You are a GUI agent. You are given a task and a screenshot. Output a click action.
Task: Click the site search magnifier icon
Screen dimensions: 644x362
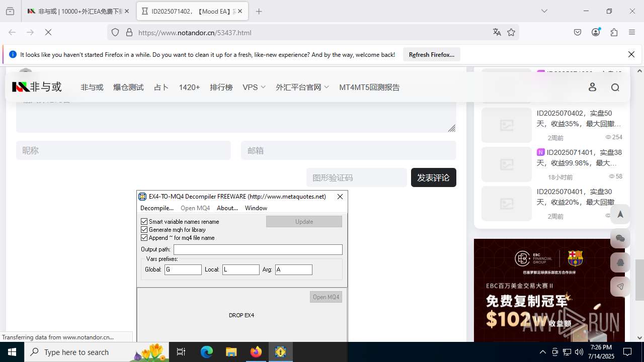coord(615,87)
